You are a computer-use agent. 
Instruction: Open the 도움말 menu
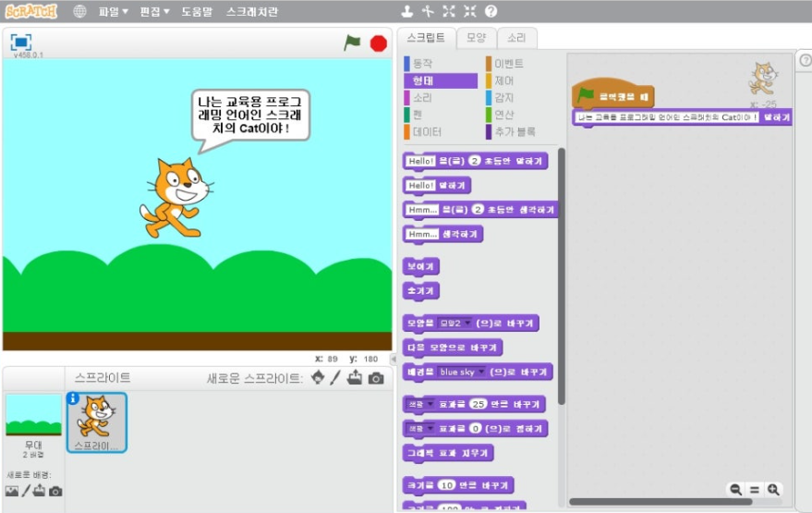(x=197, y=11)
